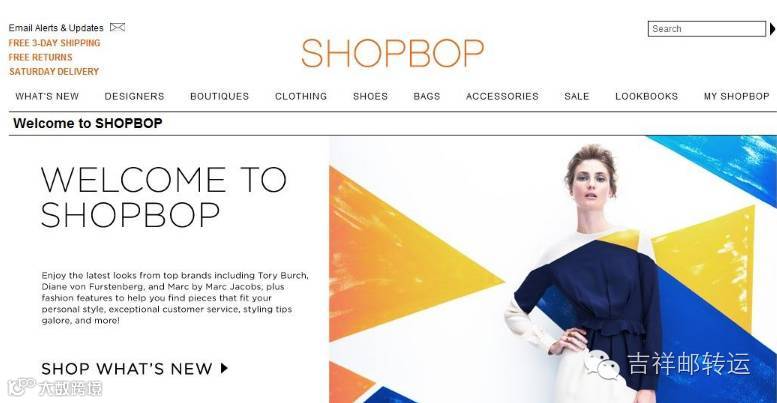Open the What's New menu
This screenshot has height=403, width=777.
coord(47,96)
